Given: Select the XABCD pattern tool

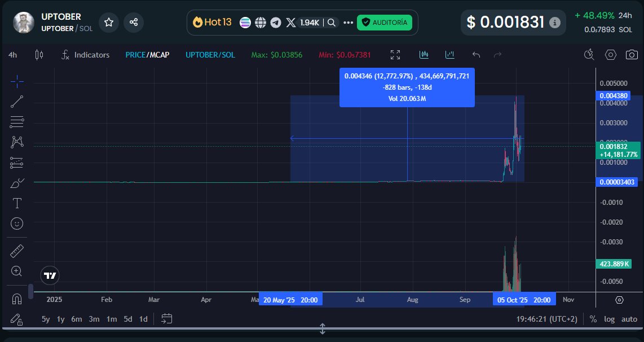Looking at the screenshot, I should coord(17,142).
